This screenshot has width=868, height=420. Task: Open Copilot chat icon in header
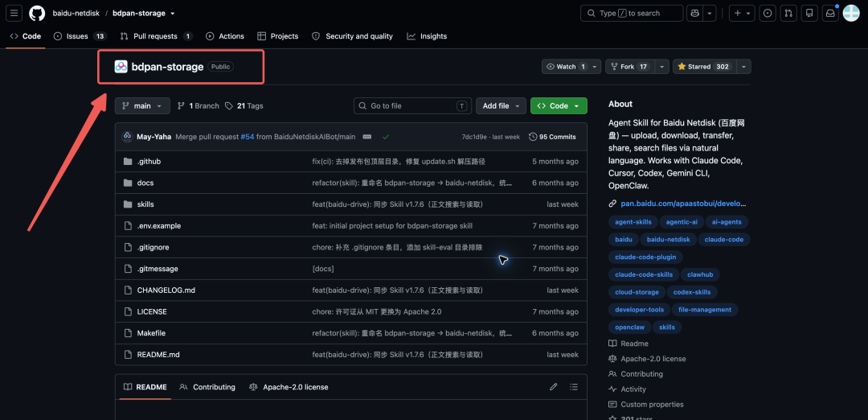(694, 13)
